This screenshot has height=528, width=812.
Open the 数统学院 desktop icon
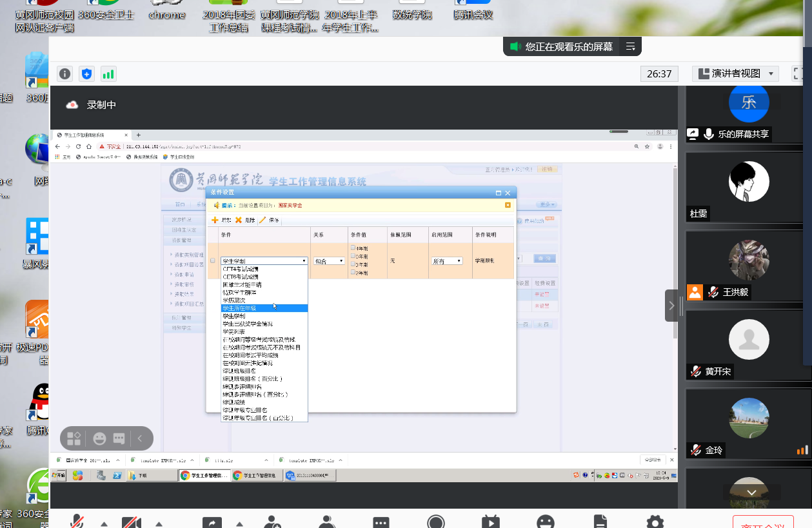tap(412, 10)
